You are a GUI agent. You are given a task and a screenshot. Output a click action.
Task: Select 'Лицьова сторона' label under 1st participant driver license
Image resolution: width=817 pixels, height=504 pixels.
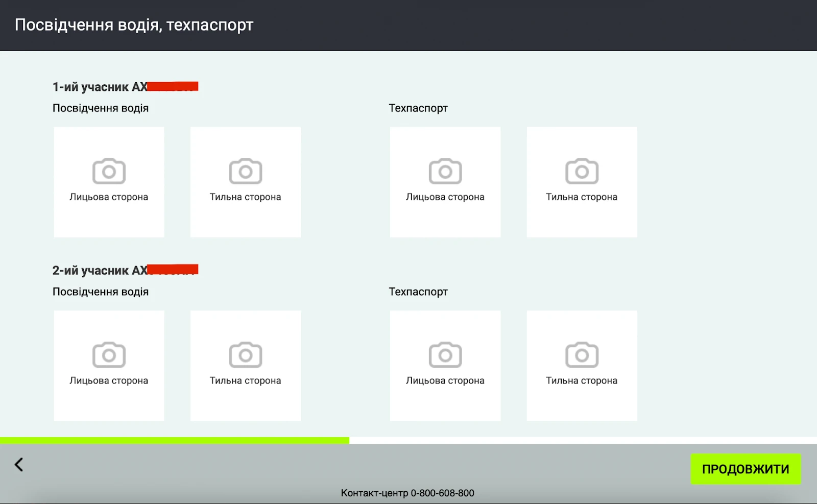109,197
